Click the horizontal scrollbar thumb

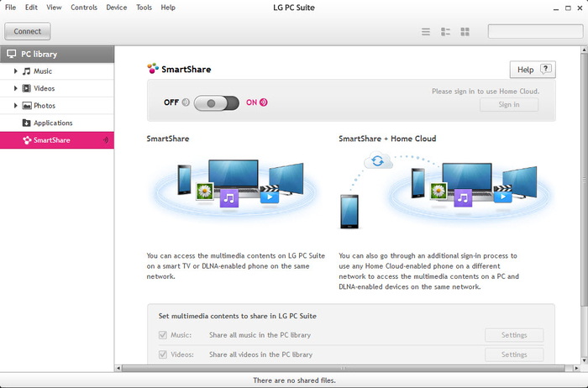344,368
